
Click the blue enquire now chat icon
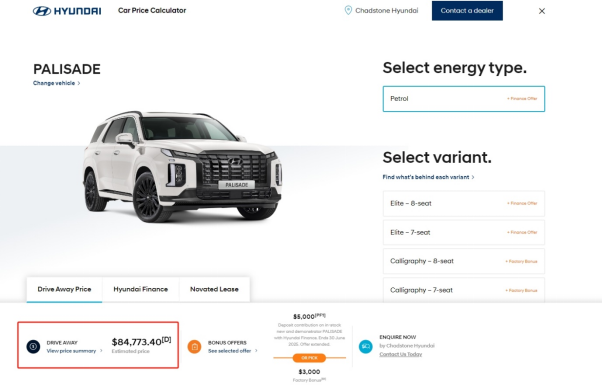click(366, 347)
